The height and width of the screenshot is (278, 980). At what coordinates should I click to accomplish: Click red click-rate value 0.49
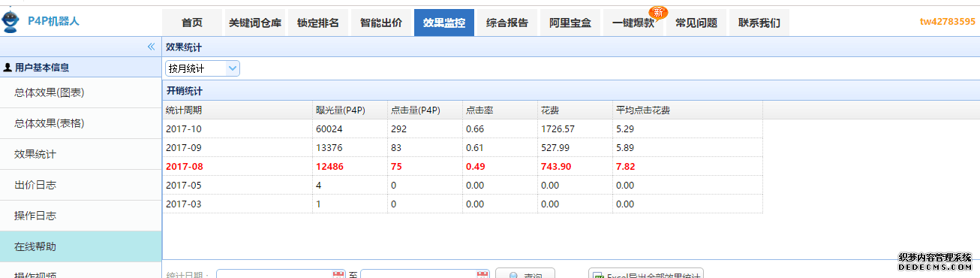pyautogui.click(x=475, y=167)
